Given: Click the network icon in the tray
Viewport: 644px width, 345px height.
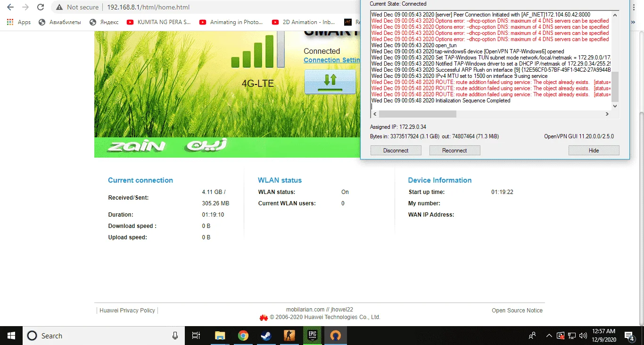Looking at the screenshot, I should pos(572,336).
